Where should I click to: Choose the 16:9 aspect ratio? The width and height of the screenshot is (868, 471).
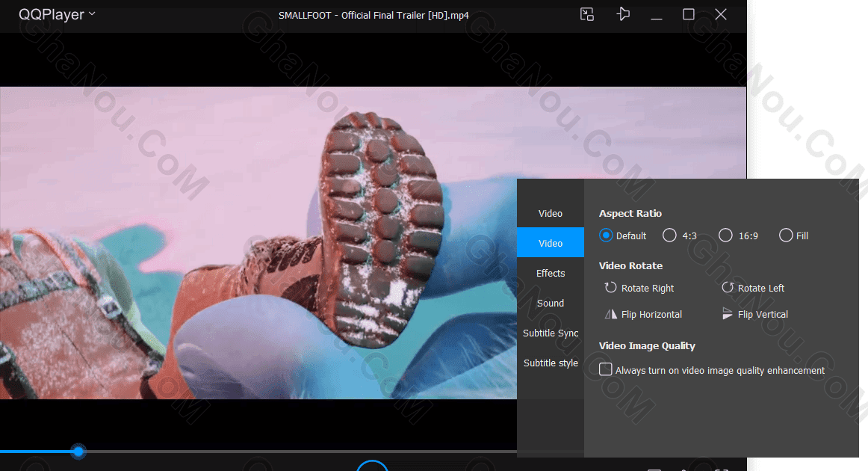pos(739,235)
